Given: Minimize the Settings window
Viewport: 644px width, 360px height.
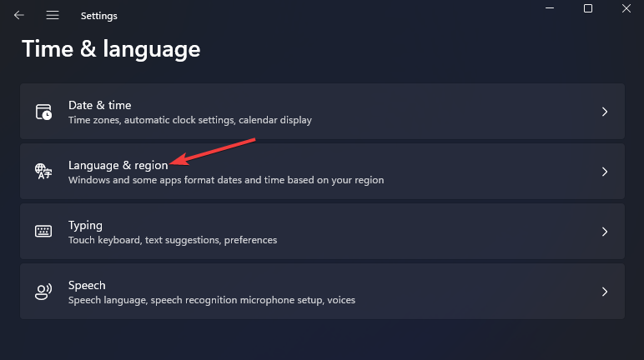Looking at the screenshot, I should point(549,8).
